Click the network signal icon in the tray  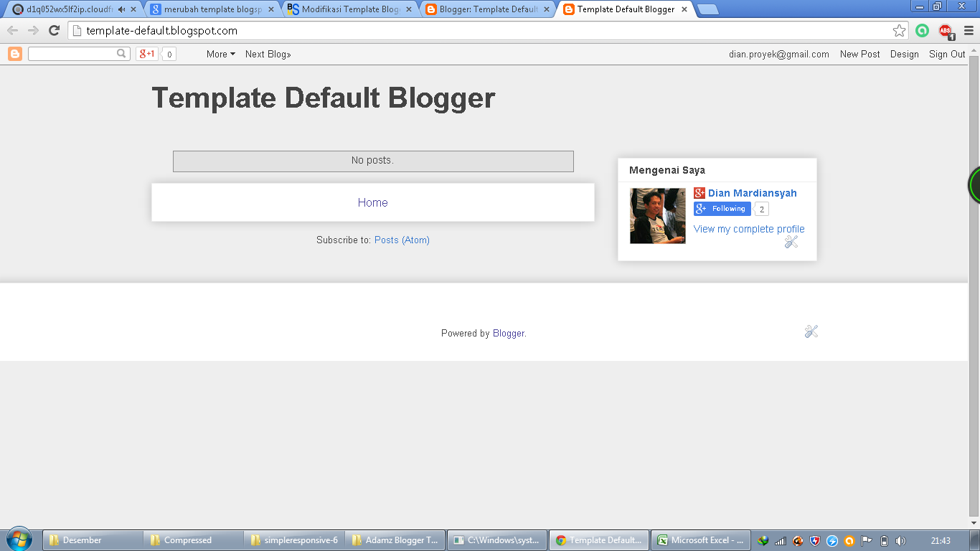point(780,540)
